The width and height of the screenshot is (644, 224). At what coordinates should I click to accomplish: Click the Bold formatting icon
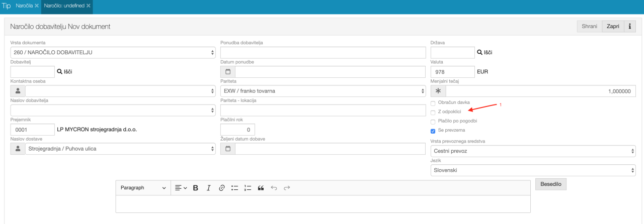(196, 188)
